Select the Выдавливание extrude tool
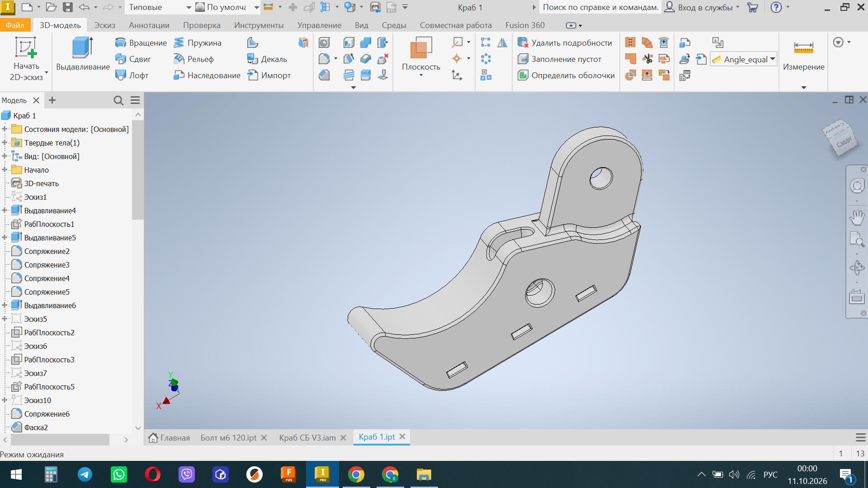The image size is (868, 488). 83,54
